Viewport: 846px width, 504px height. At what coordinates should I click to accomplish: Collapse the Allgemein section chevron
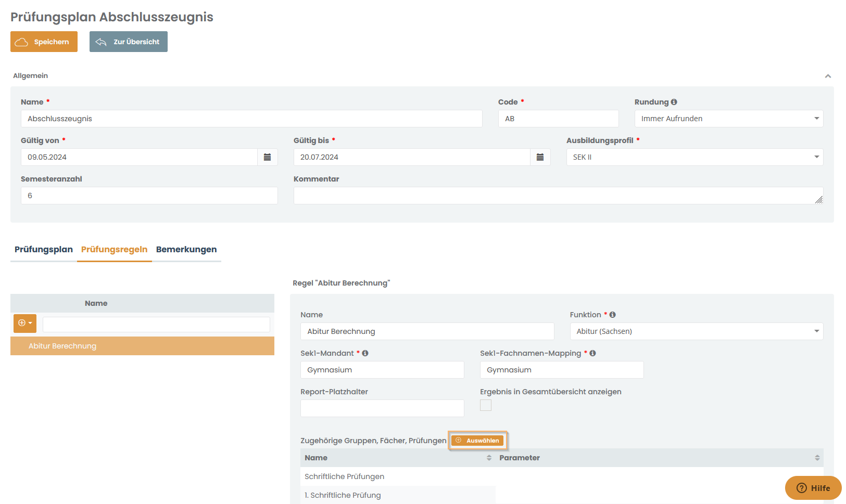pos(828,76)
